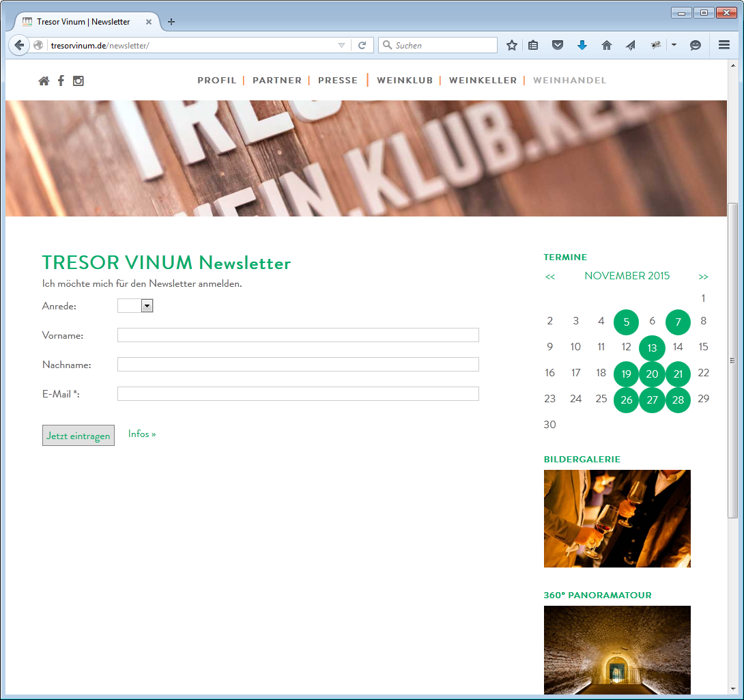Reload the page with refresh icon
744x700 pixels.
click(362, 45)
